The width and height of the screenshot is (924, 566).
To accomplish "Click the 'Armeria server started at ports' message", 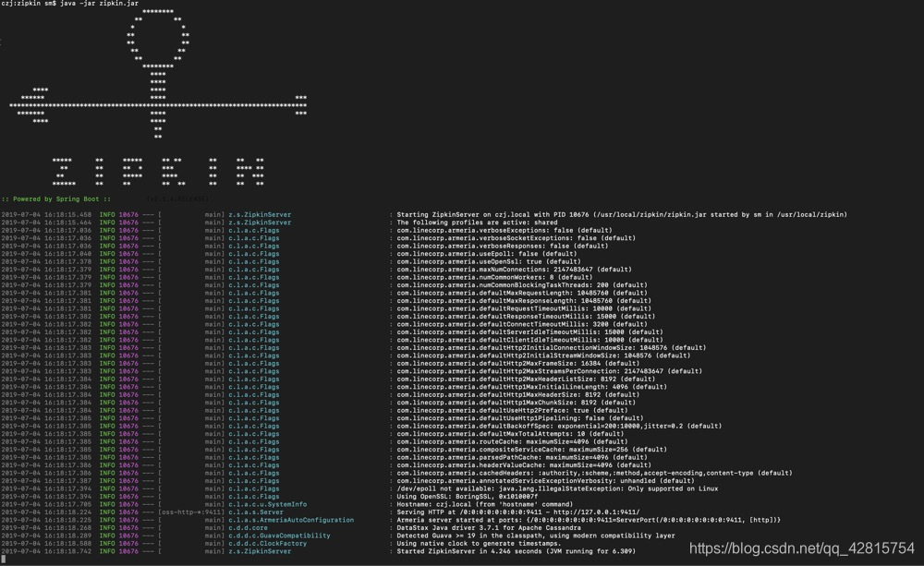I will pos(589,520).
